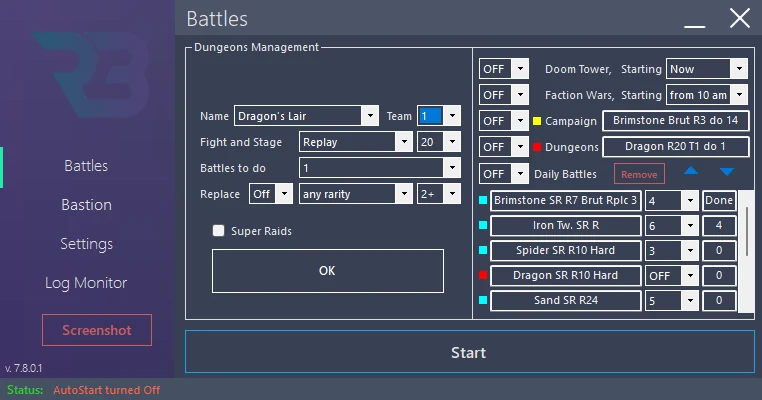Click the cyan square beside Iron Tw. SR R
762x400 pixels.
(x=483, y=225)
